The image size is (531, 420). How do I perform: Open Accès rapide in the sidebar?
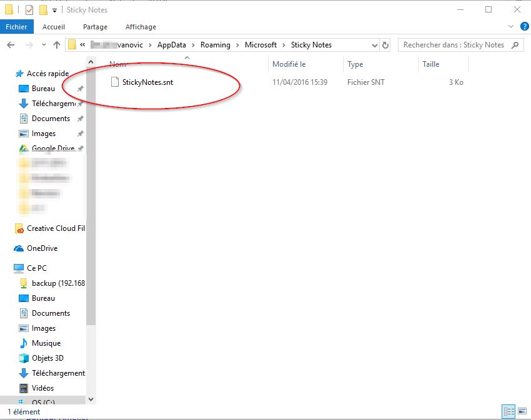point(47,74)
